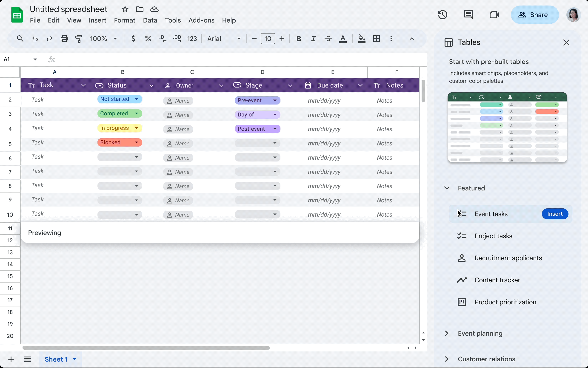Viewport: 588px width, 368px height.
Task: Open the Format menu
Action: 124,20
